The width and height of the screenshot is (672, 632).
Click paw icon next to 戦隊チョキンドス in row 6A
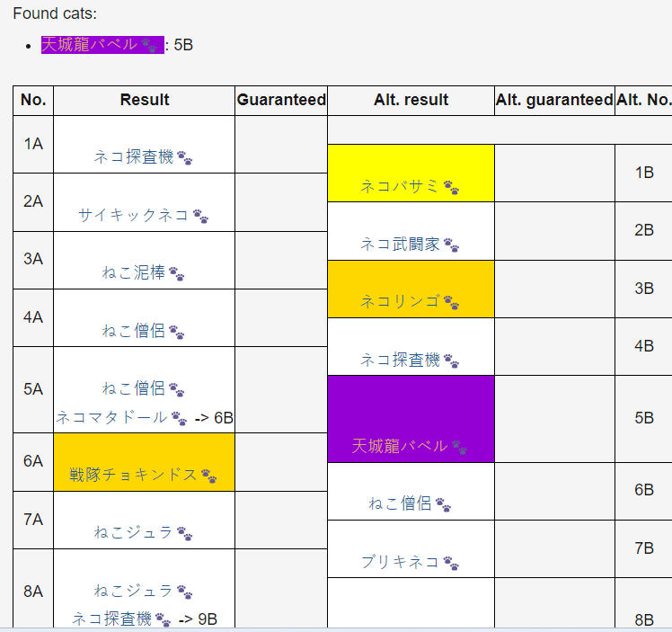(208, 476)
